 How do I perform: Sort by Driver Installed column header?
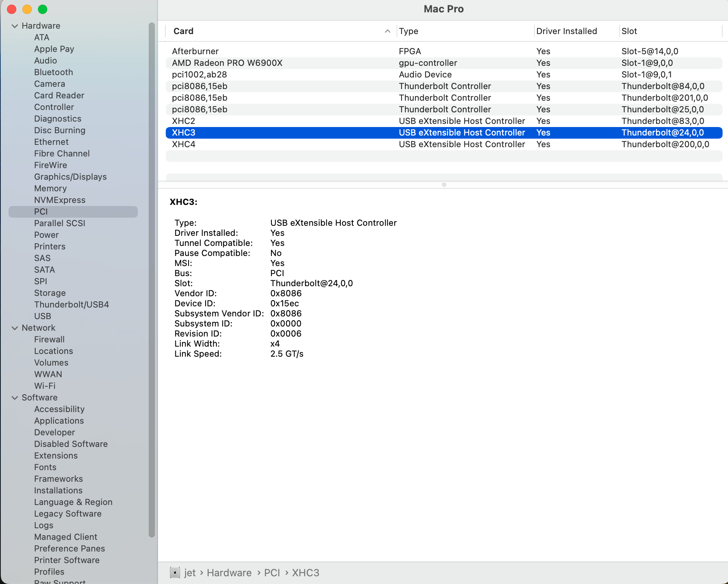pos(567,31)
